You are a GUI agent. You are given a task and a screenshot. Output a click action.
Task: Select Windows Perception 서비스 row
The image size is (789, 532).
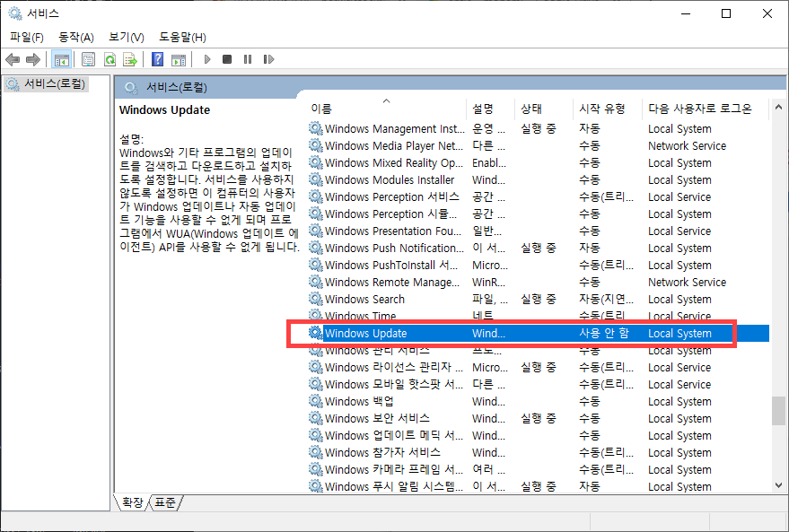pos(539,197)
